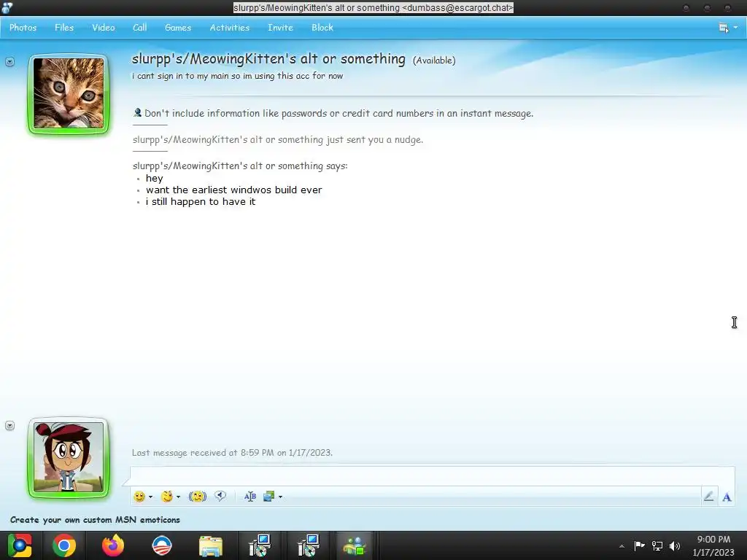Click the 'Last message received' timestamp text
Viewport: 747px width, 560px height.
pos(232,452)
